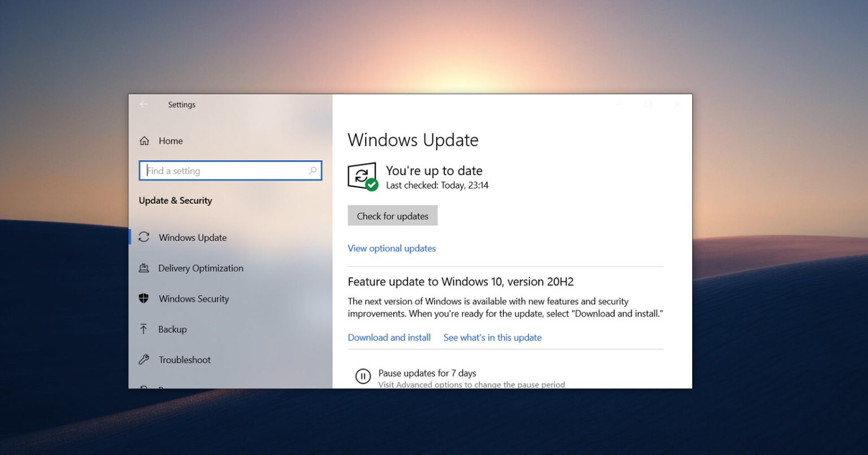The width and height of the screenshot is (868, 455).
Task: Click the magnifier icon in search box
Action: click(x=313, y=170)
